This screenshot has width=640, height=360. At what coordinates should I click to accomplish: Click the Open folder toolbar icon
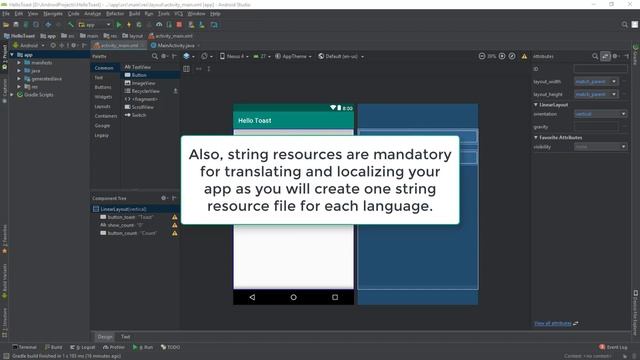pos(6,25)
